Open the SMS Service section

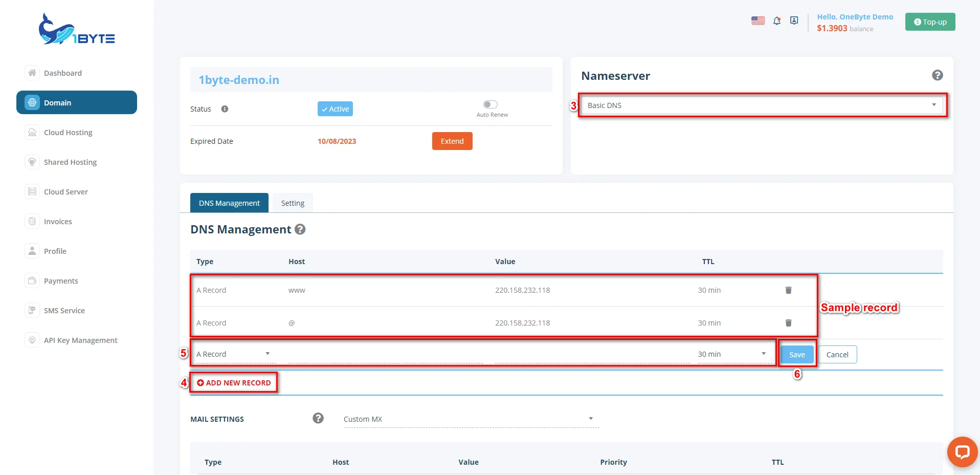(64, 310)
